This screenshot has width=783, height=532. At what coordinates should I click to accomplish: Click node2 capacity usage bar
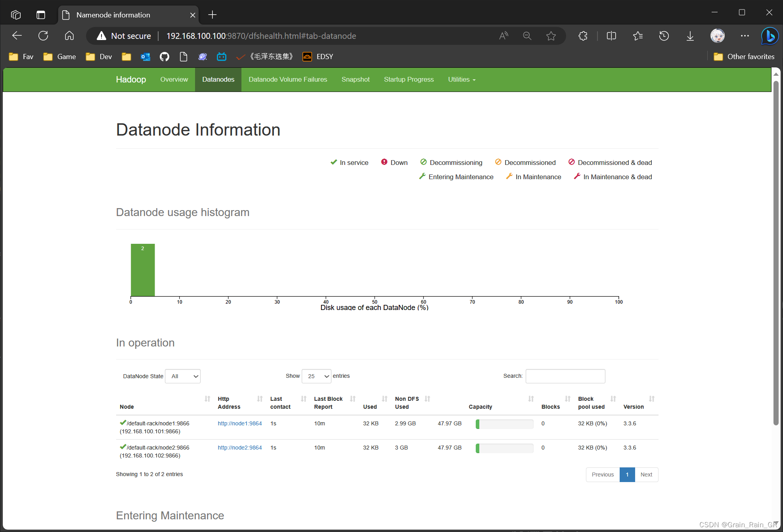point(504,448)
